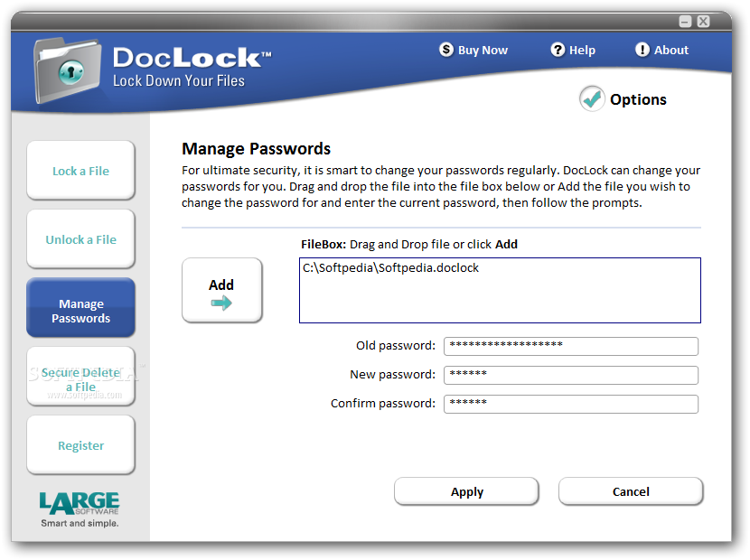Click the teal arrow on Add button
This screenshot has height=560, width=750.
point(221,303)
